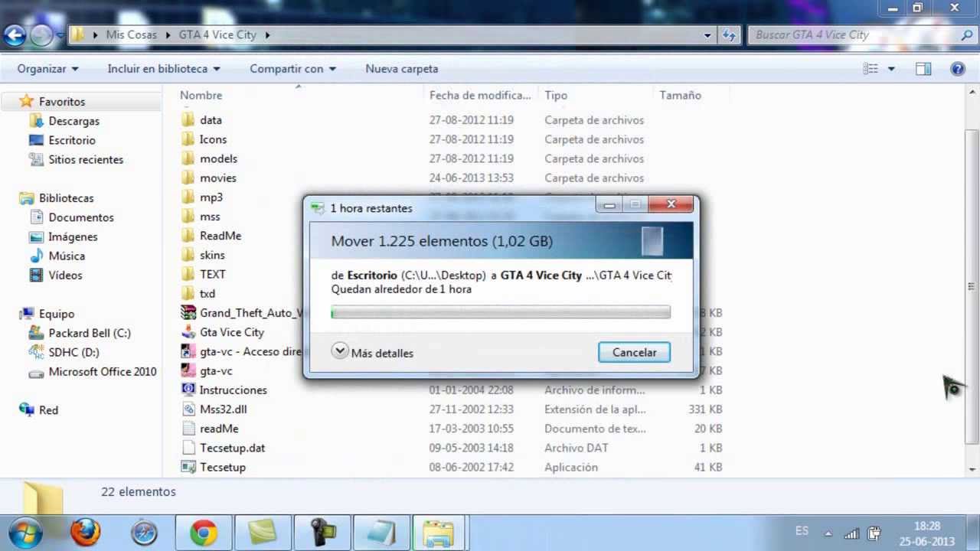Click the Forward navigation arrow
This screenshot has height=551, width=980.
pyautogui.click(x=41, y=34)
